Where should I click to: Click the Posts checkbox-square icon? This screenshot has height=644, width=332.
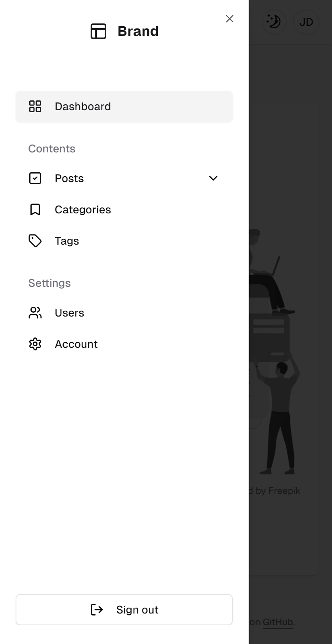pyautogui.click(x=35, y=178)
